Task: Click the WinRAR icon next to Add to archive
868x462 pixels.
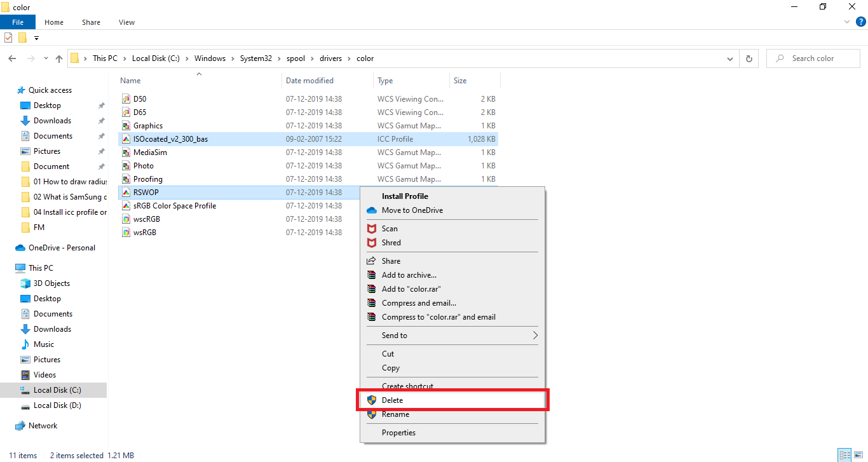Action: [372, 275]
